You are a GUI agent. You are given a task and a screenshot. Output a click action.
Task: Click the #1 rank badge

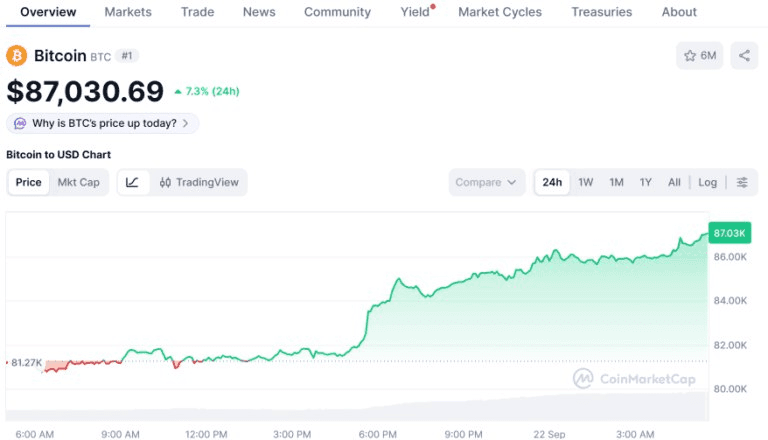127,56
